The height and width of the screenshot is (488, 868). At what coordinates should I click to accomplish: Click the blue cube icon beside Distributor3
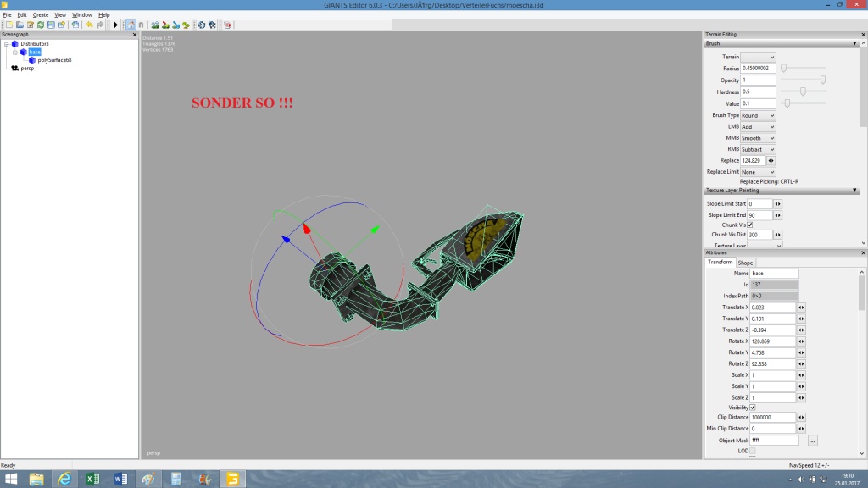(x=14, y=43)
